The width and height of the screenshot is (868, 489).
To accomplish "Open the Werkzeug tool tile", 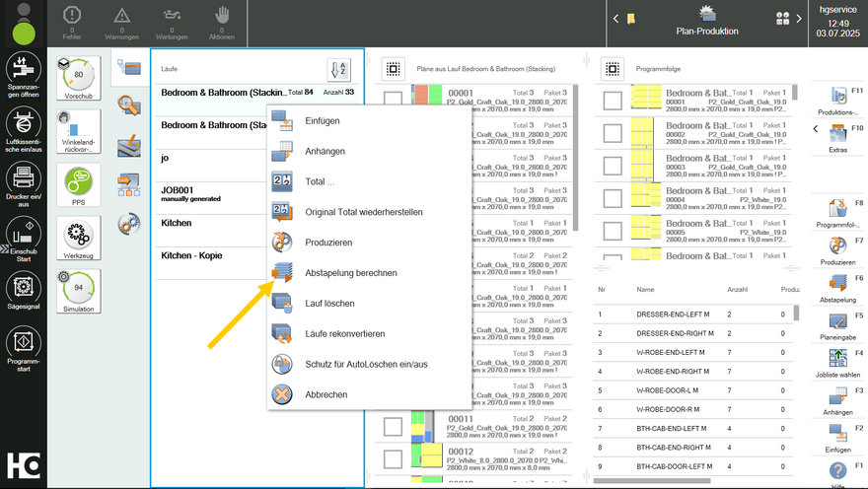I will (79, 238).
